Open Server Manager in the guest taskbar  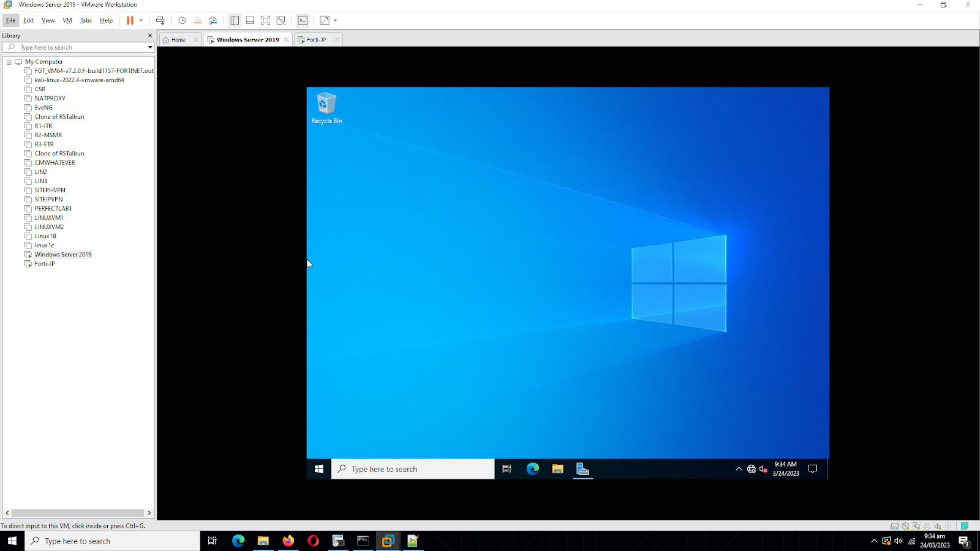coord(582,469)
